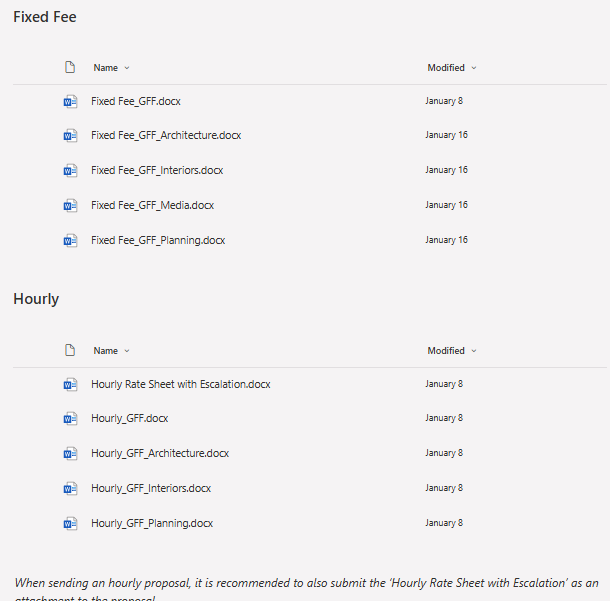Viewport: 610px width, 601px height.
Task: Open Hourly_GFF_Planning.docx file
Action: 152,523
